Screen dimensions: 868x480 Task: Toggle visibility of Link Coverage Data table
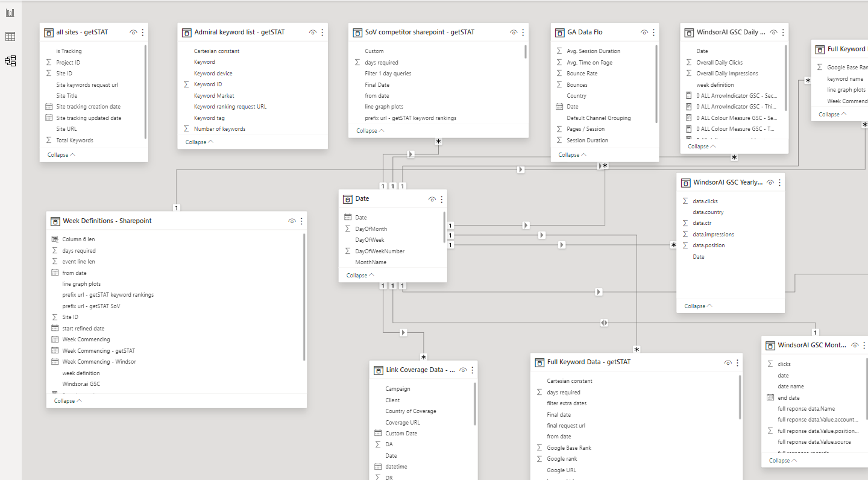click(x=463, y=370)
